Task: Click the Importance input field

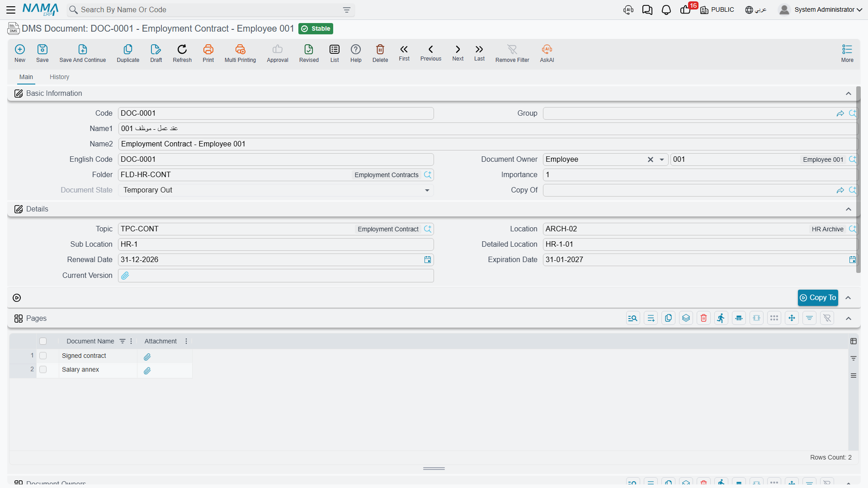Action: (700, 175)
